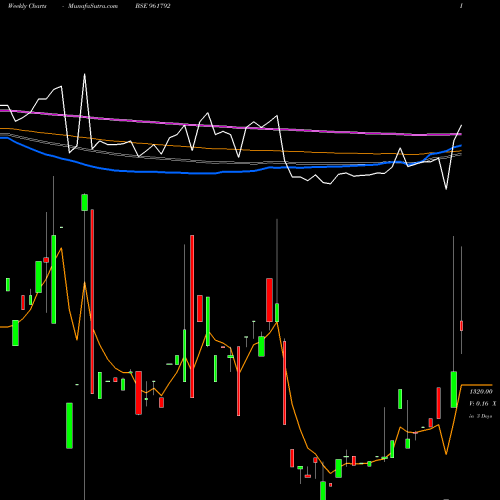Click the 'in 3 Days' label
500x500 pixels.
coord(480,416)
